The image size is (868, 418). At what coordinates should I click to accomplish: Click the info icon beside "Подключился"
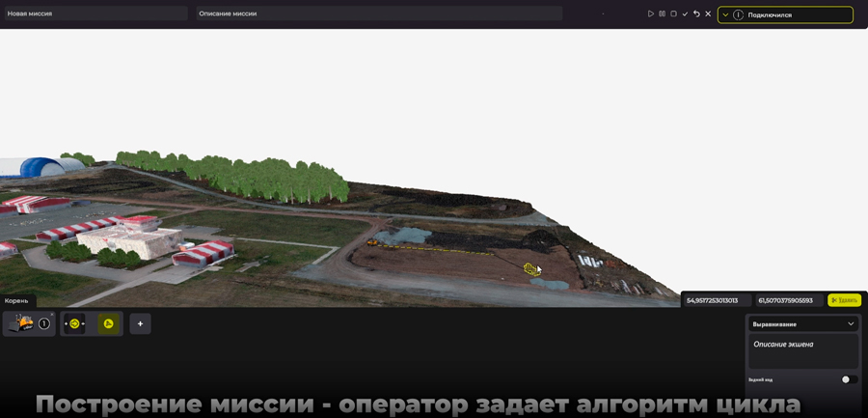click(738, 14)
